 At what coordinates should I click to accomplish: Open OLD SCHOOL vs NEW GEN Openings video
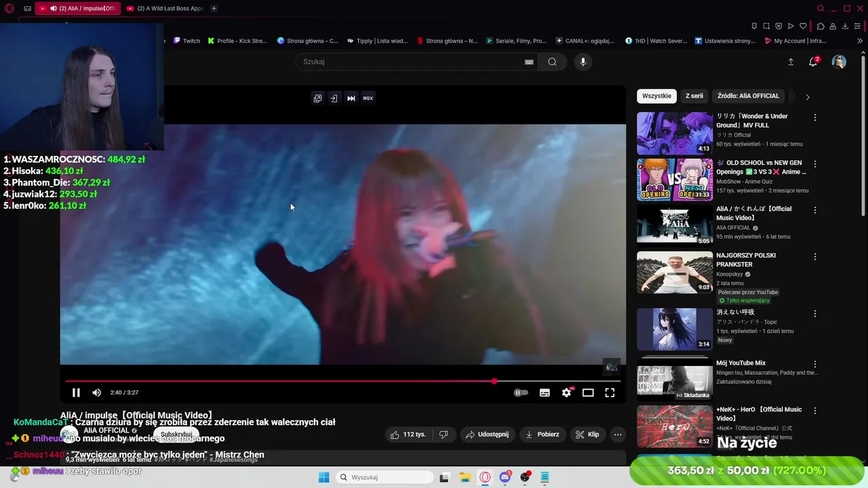click(x=675, y=180)
